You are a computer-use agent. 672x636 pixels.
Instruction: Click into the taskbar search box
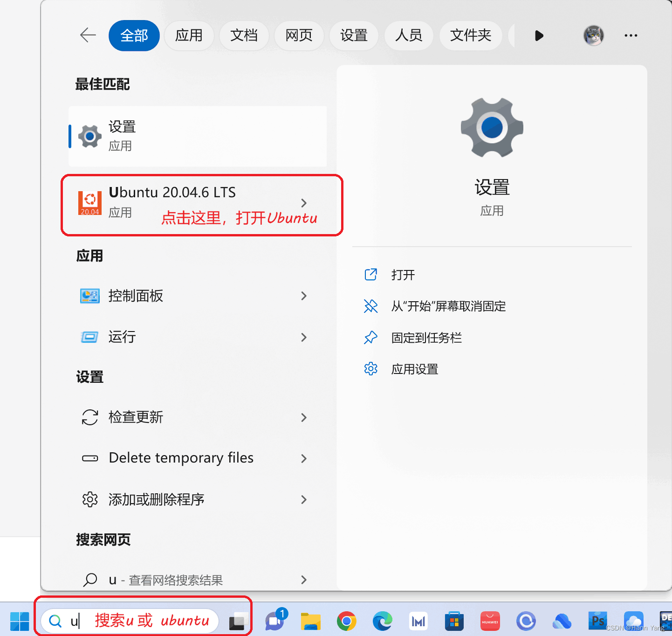coord(130,621)
